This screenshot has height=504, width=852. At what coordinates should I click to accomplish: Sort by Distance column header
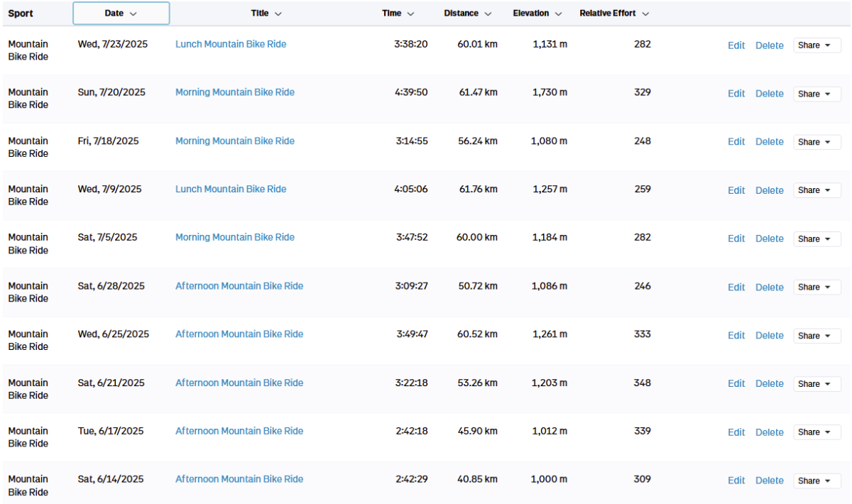(468, 13)
